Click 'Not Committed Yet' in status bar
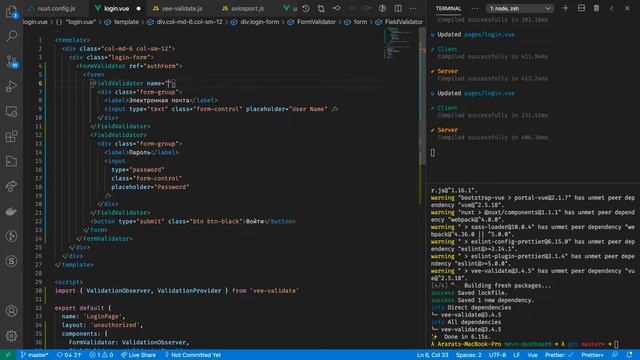Screen dimensions: 640x360 click(193, 355)
